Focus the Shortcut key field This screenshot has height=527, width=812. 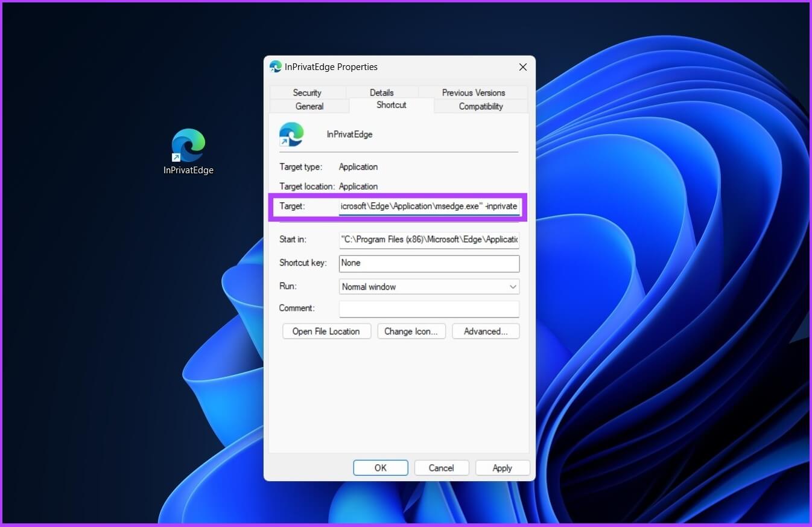point(429,263)
